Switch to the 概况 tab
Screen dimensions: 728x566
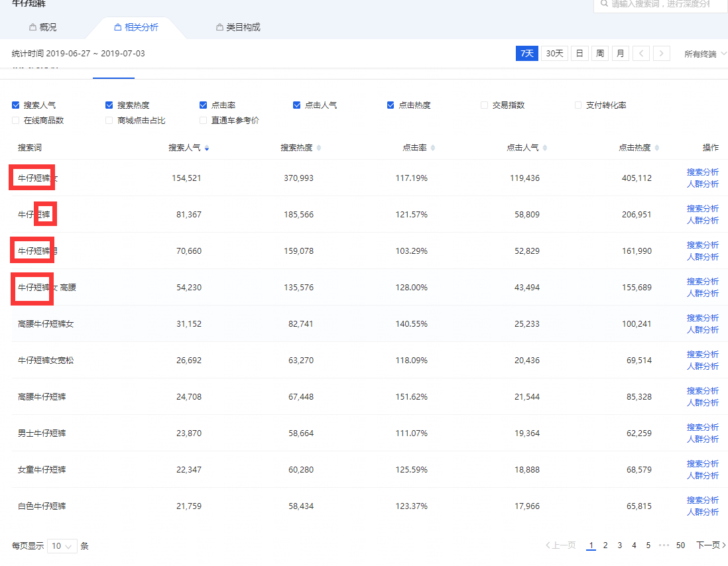coord(42,27)
